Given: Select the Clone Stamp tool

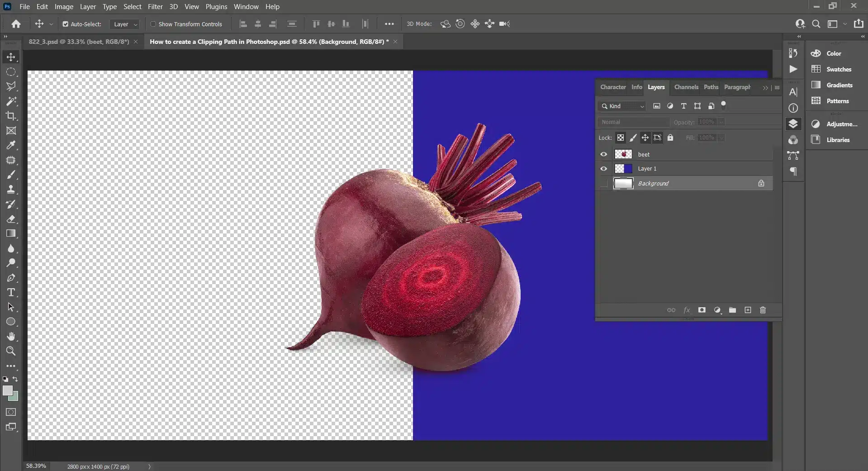Looking at the screenshot, I should (x=11, y=190).
